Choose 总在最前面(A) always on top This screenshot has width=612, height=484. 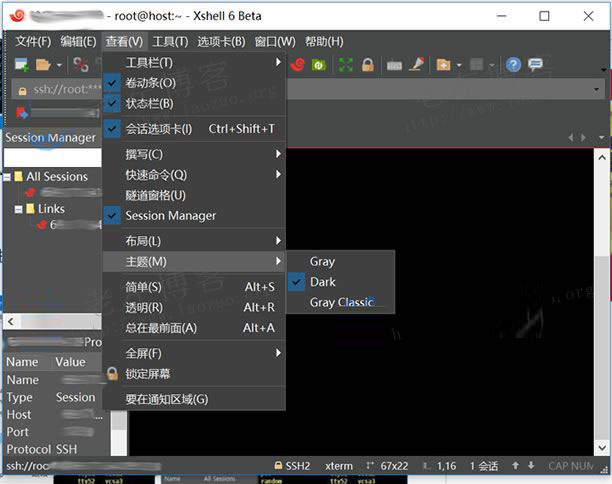[194, 328]
